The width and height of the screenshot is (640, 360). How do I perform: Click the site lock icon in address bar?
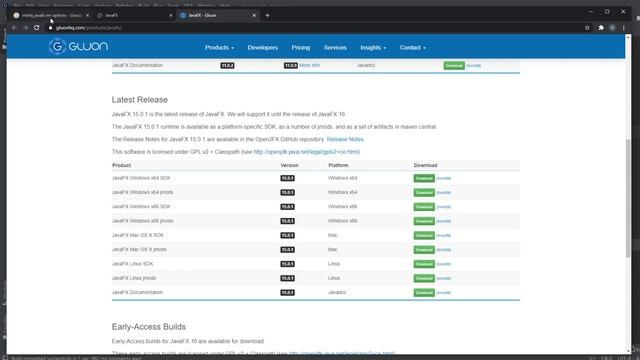[51, 28]
